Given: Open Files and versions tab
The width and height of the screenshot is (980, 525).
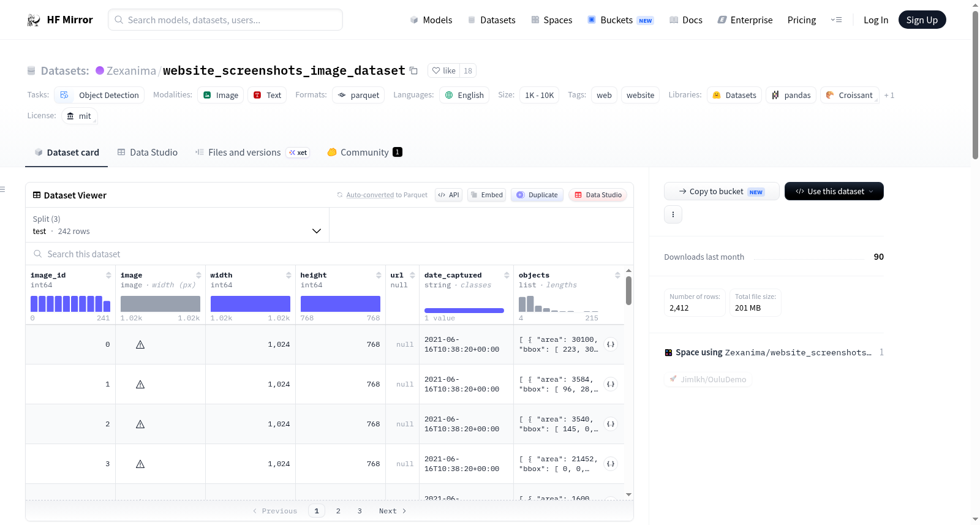Looking at the screenshot, I should [x=252, y=153].
